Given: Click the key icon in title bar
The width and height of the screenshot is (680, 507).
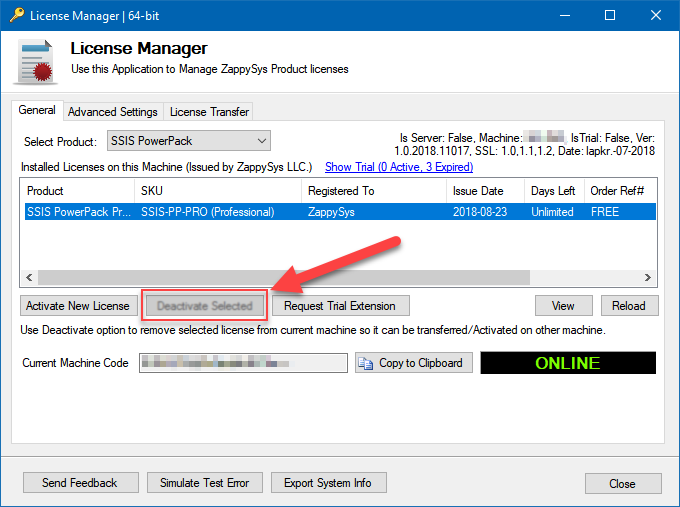Looking at the screenshot, I should tap(17, 14).
